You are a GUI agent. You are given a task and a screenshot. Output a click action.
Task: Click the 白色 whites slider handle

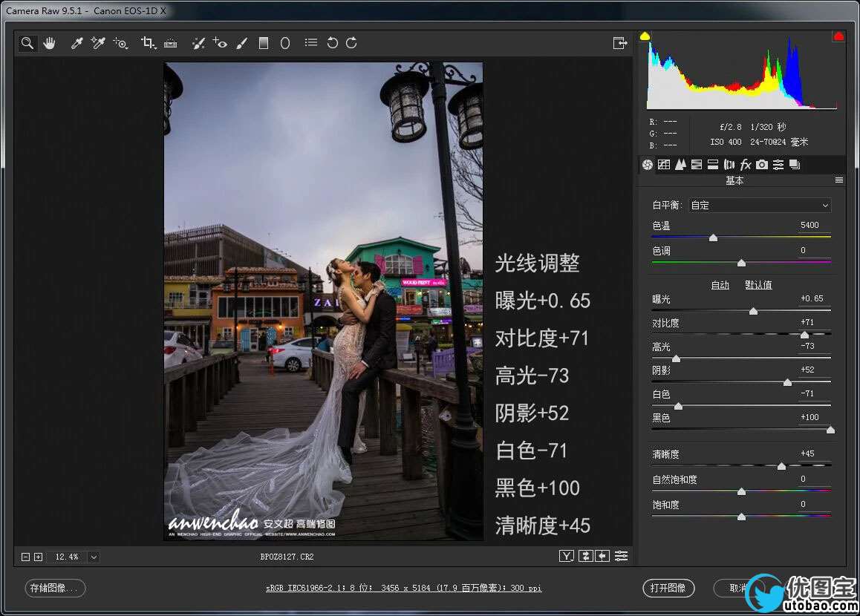point(679,406)
